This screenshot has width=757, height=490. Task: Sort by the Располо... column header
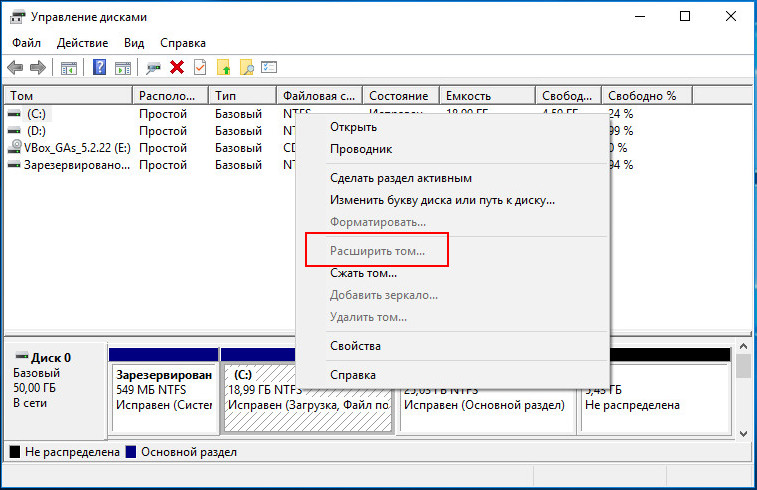(170, 96)
